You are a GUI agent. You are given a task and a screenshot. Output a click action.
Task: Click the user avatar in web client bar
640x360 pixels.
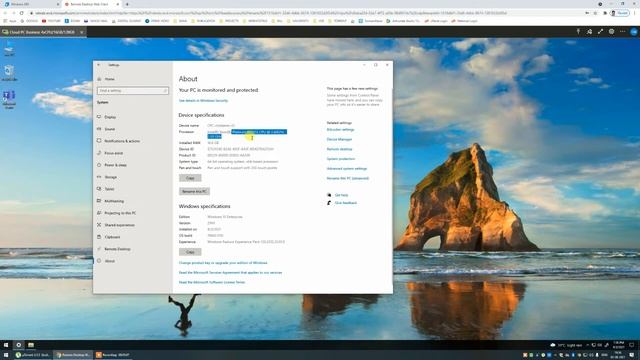633,31
